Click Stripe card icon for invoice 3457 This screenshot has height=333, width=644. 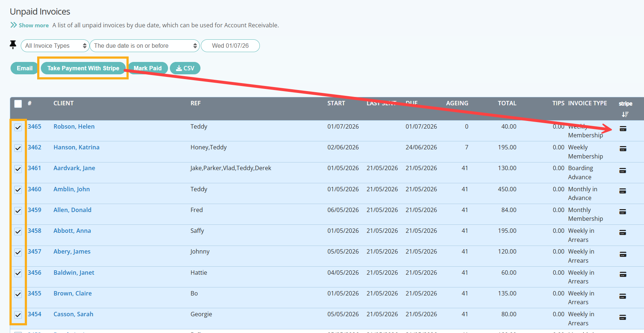623,254
